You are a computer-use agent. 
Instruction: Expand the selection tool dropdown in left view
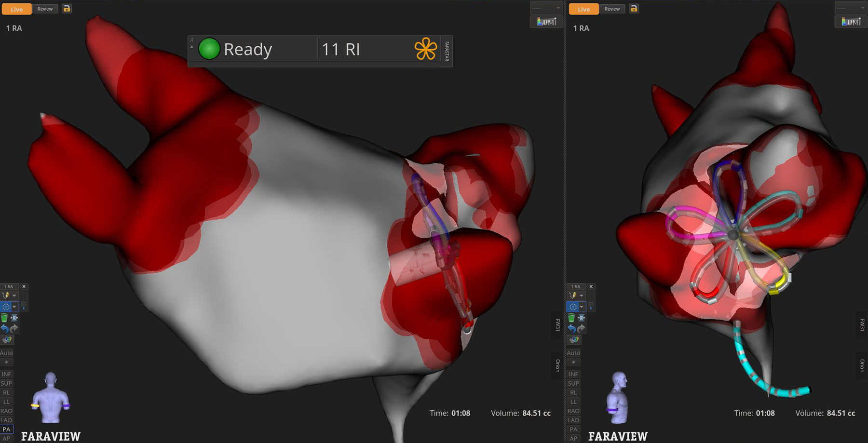(x=14, y=307)
